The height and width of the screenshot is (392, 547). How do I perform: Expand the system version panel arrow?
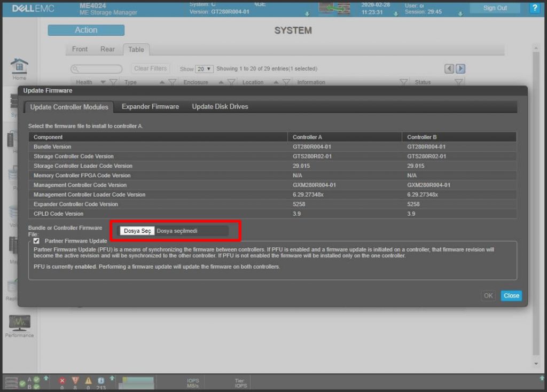pos(307,14)
